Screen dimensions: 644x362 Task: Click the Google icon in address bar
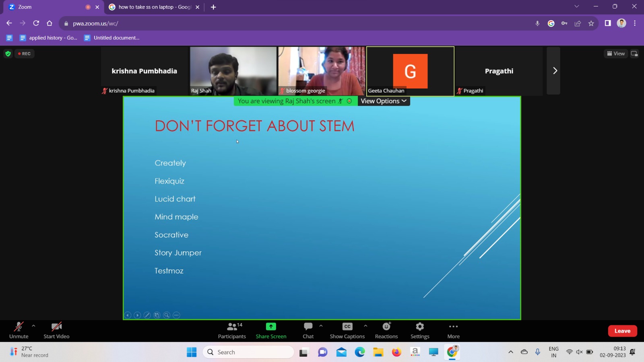(551, 23)
